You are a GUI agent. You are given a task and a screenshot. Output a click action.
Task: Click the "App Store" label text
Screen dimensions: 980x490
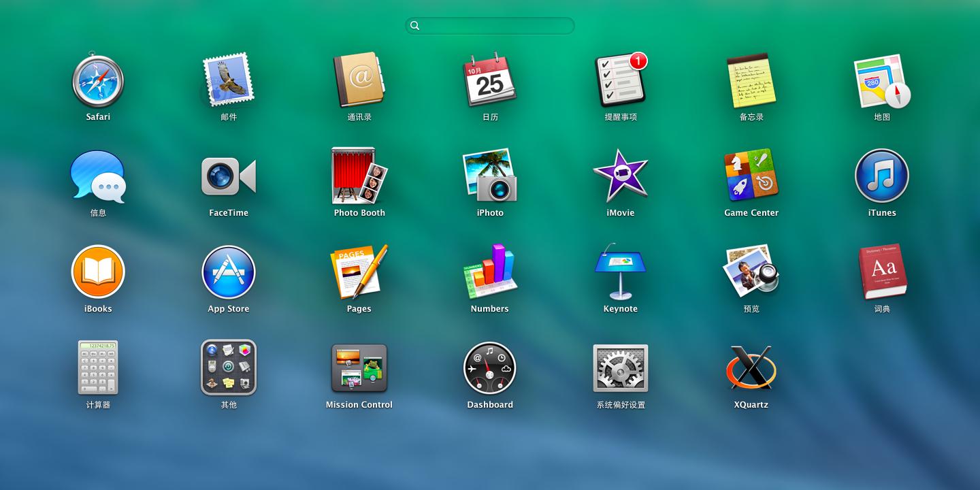tap(229, 309)
